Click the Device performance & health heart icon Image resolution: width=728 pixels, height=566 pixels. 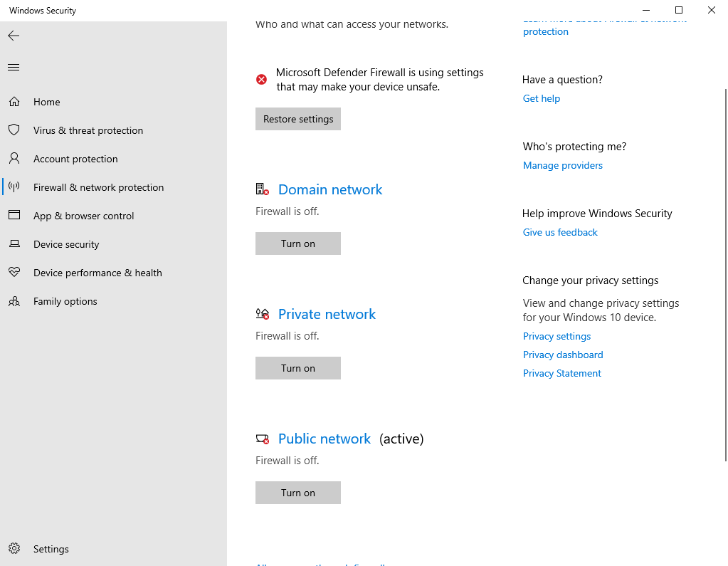(14, 273)
